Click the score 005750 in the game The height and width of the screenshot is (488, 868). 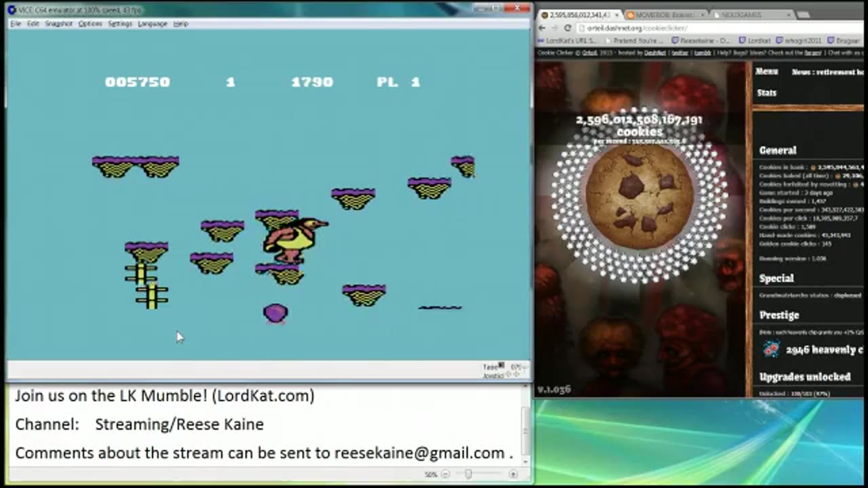pyautogui.click(x=138, y=82)
